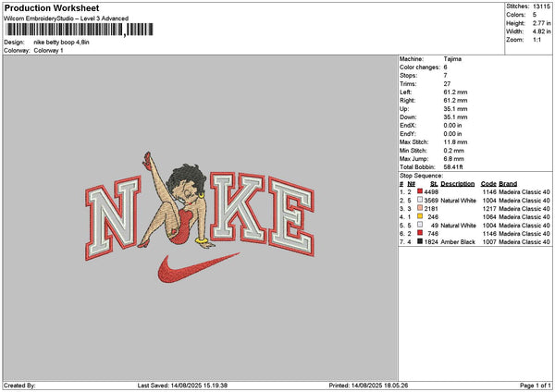
Task: Click the 'St.' column header
Action: (x=435, y=184)
